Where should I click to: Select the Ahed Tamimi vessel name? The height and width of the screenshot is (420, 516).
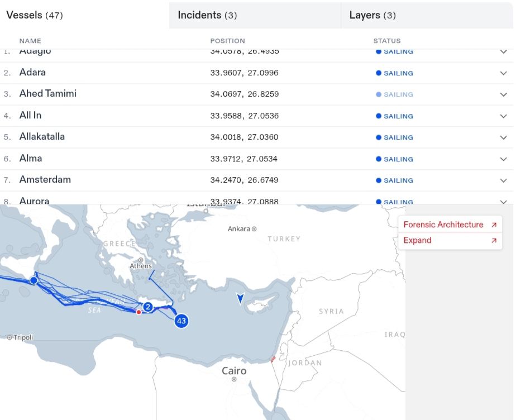point(47,93)
